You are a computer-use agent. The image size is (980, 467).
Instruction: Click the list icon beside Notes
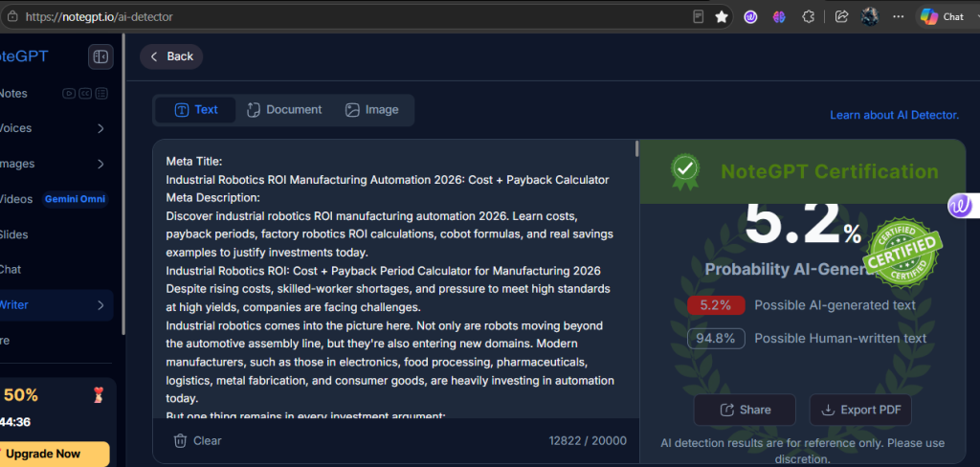point(100,94)
